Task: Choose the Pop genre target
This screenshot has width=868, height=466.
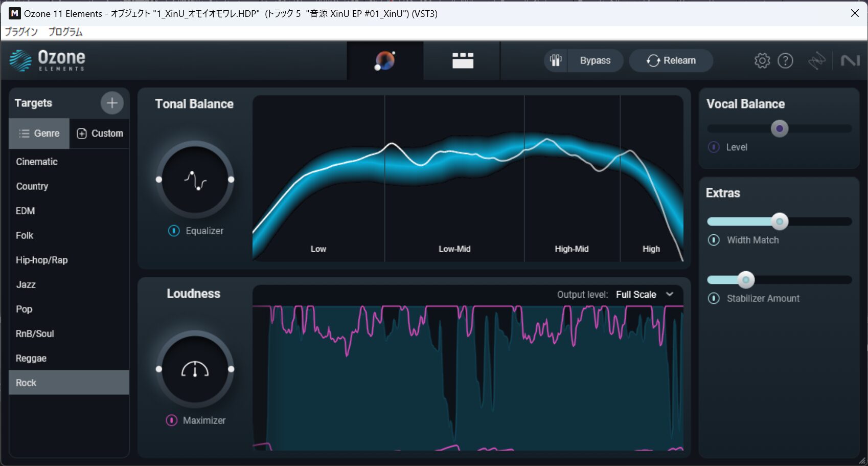Action: 69,309
